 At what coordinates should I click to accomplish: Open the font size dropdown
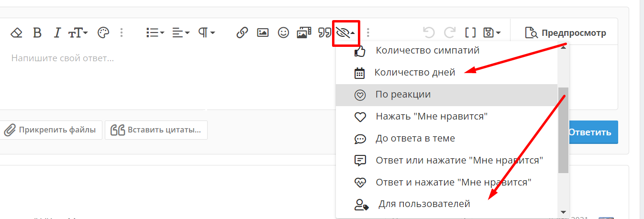tap(78, 33)
